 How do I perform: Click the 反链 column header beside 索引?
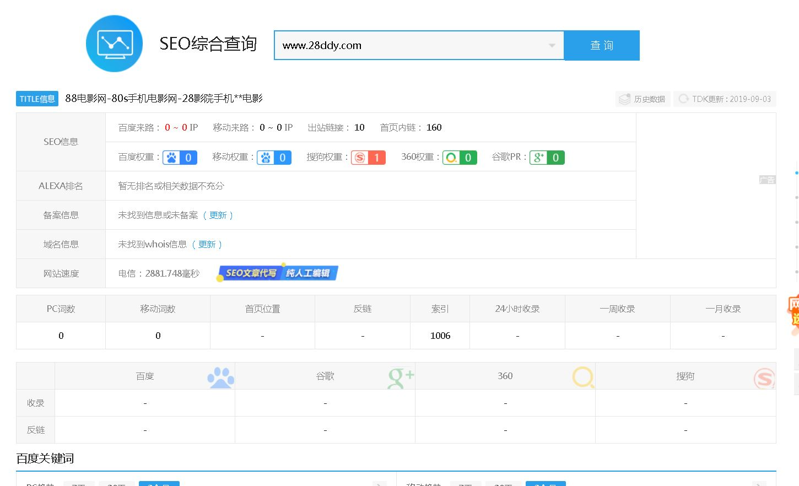click(362, 309)
